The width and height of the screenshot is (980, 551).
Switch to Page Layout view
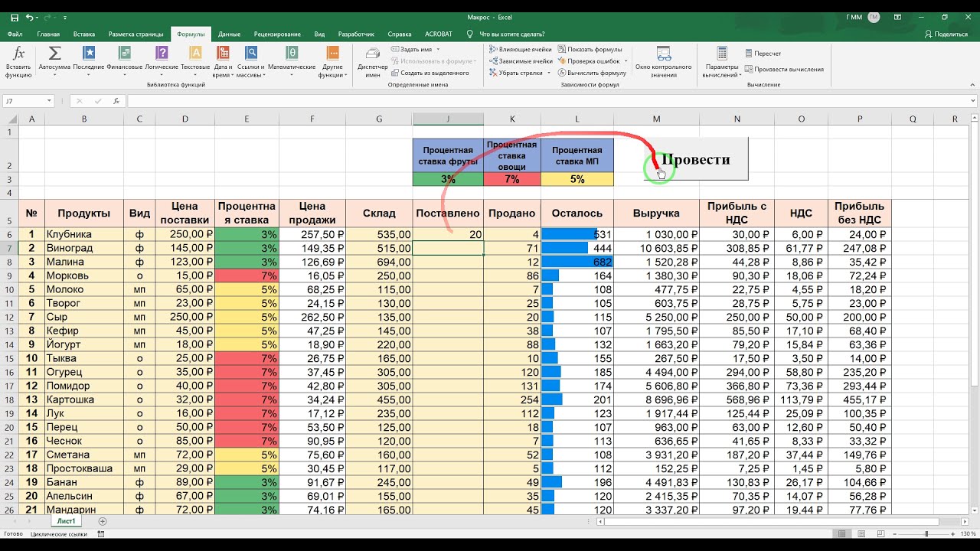point(861,533)
